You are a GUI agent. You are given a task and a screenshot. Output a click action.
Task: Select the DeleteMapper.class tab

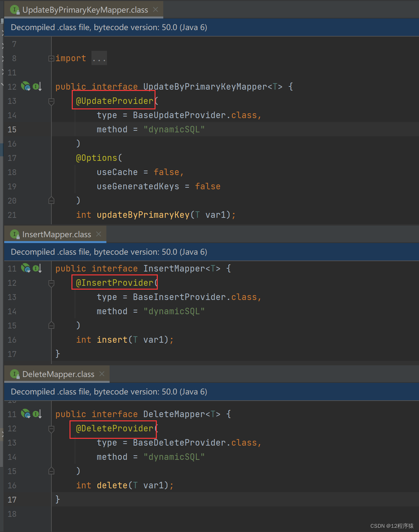57,374
